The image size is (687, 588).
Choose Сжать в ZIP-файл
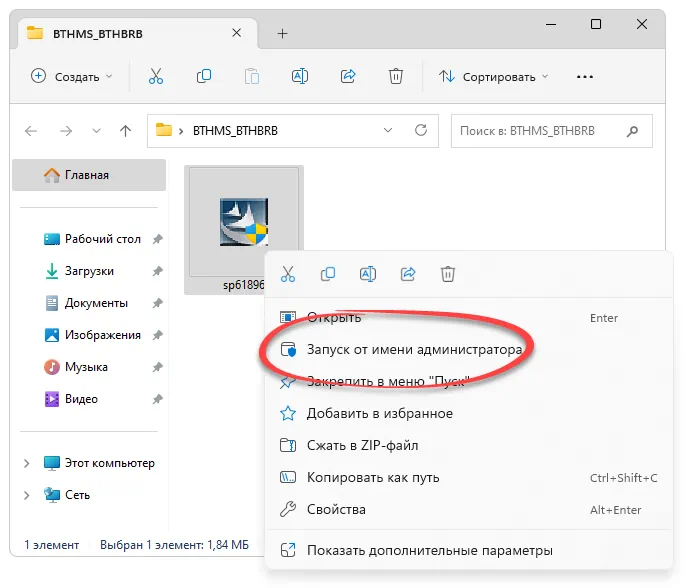click(x=469, y=445)
